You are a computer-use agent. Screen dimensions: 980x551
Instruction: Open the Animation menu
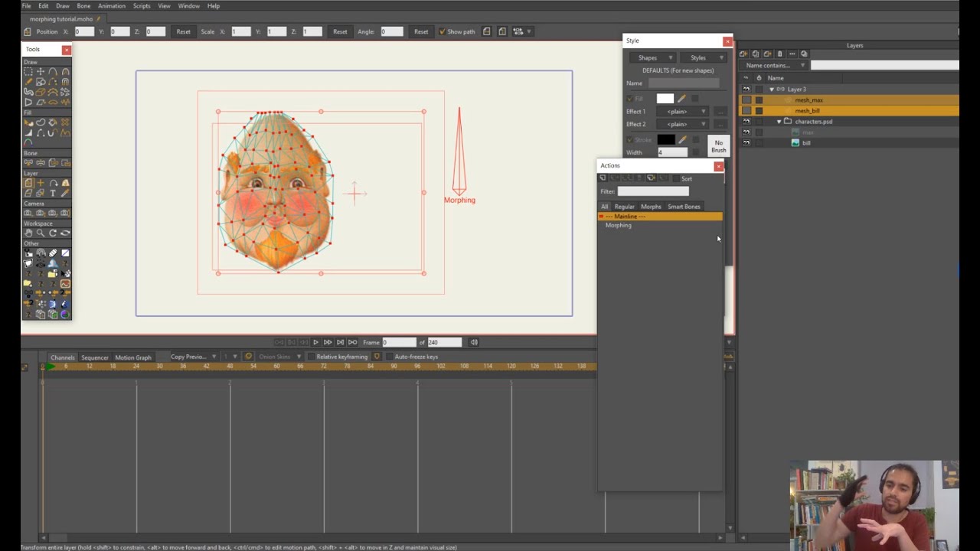coord(112,6)
